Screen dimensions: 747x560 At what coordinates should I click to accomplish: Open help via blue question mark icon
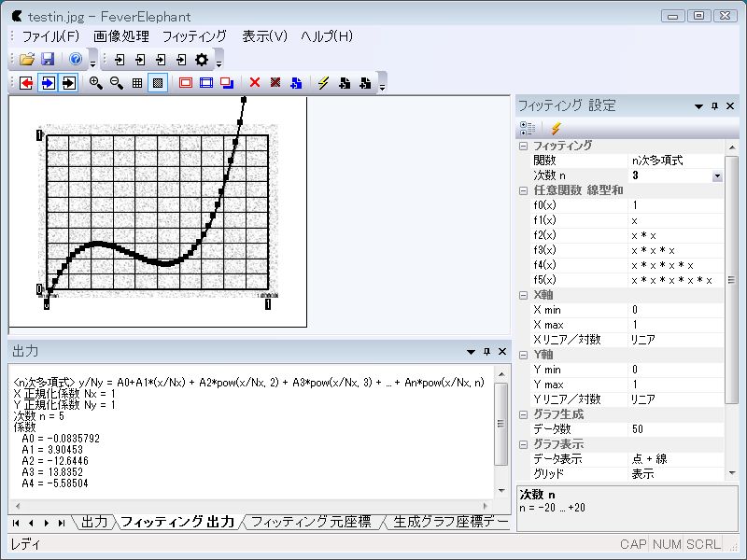coord(76,59)
